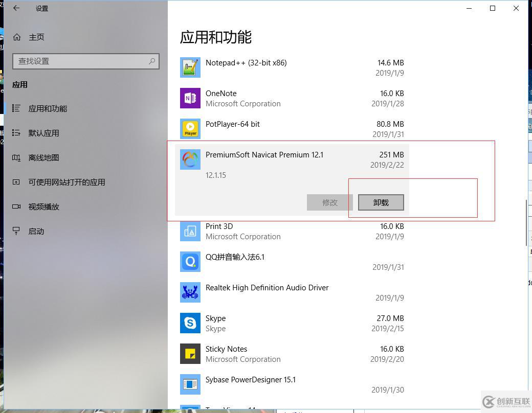Viewport: 532px width, 413px height.
Task: Click the 应用 section label in the sidebar
Action: coord(19,85)
